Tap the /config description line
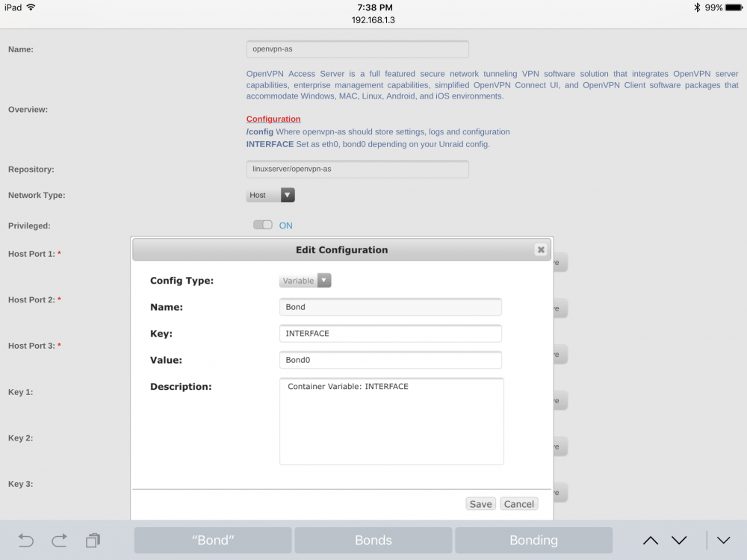The height and width of the screenshot is (560, 747). click(378, 131)
